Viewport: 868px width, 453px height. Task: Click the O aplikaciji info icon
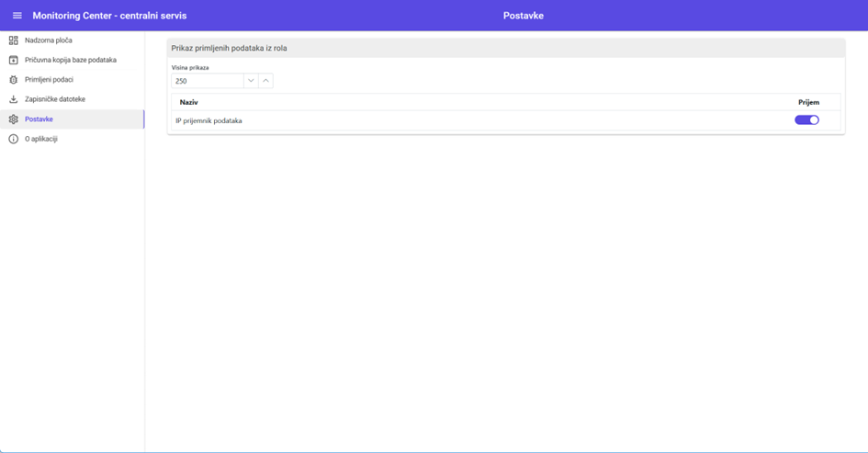(x=13, y=139)
